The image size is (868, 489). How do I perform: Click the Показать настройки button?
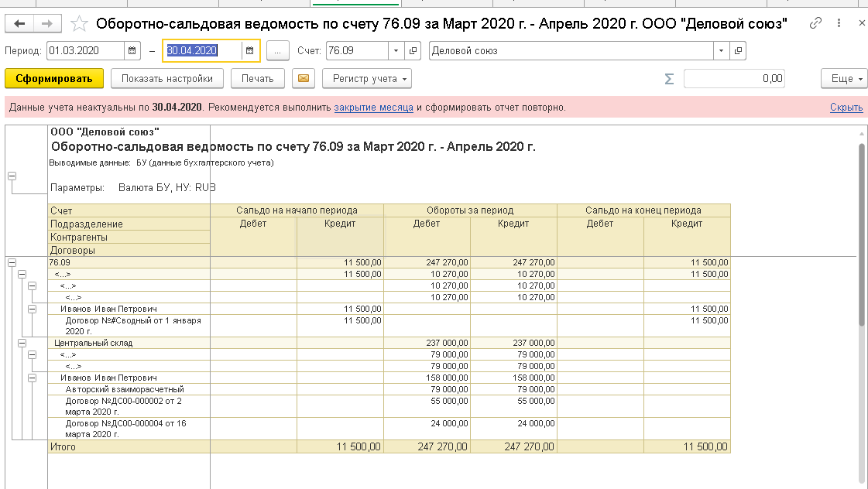pyautogui.click(x=166, y=78)
